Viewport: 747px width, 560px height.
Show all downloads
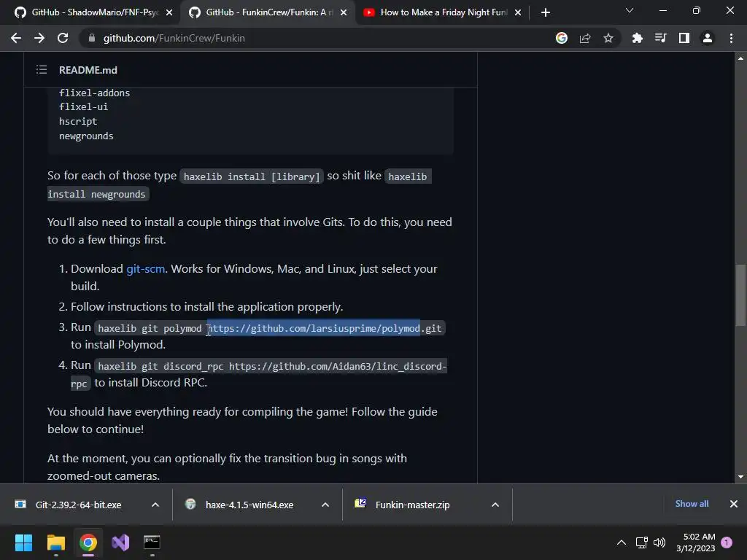(692, 504)
